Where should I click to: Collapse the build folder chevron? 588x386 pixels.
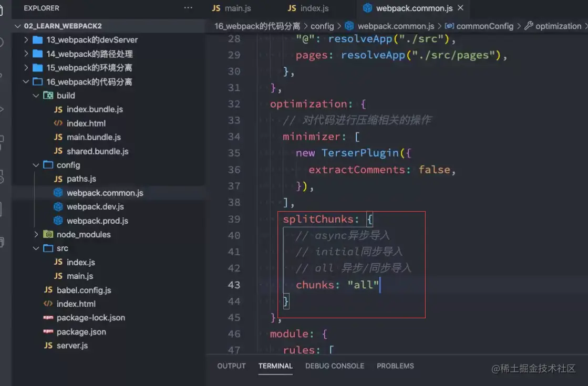pos(36,96)
